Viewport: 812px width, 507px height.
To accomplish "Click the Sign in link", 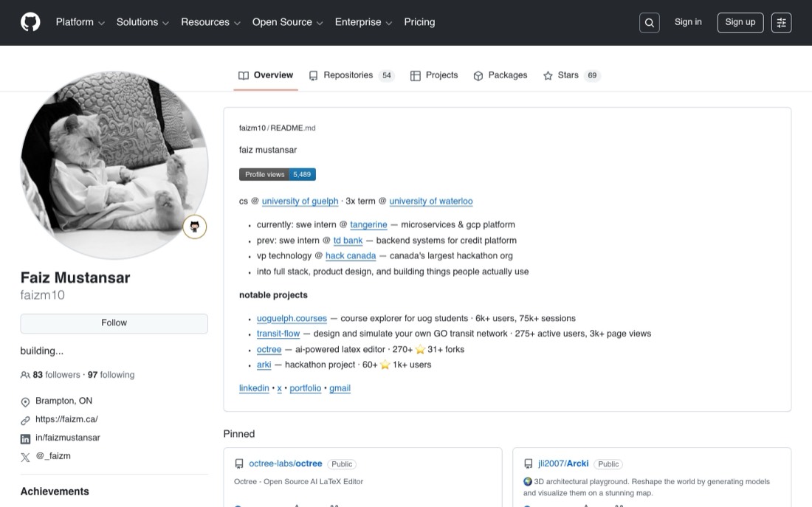I will click(x=688, y=22).
